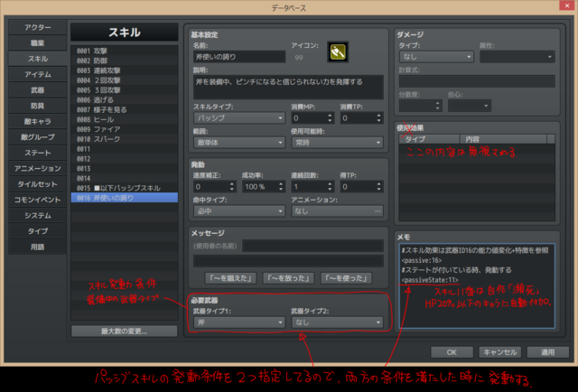Select skill 0010 スパーク
The width and height of the screenshot is (578, 392).
pos(125,139)
